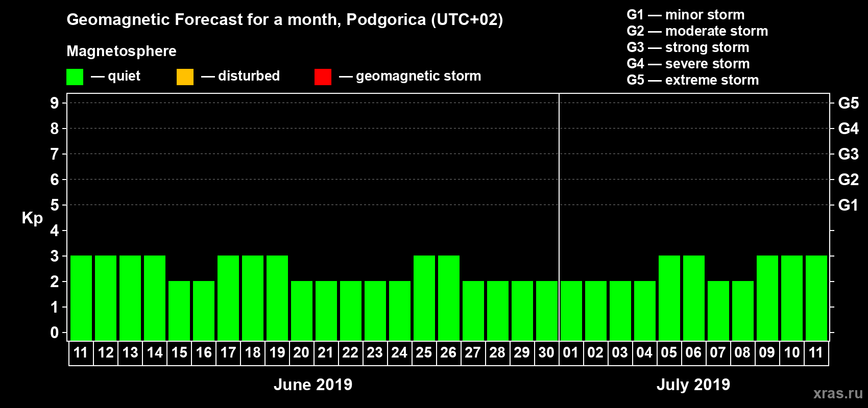Click the chart title text
This screenshot has width=868, height=408.
[x=285, y=20]
